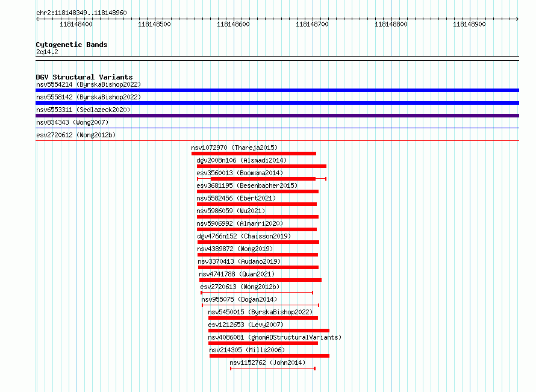Click the red bar under nsv4389872
The image size is (536, 392).
click(258, 255)
